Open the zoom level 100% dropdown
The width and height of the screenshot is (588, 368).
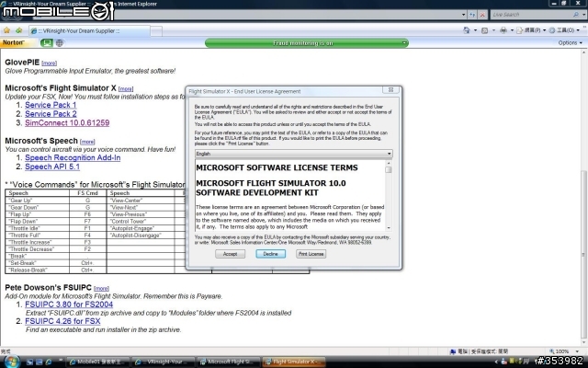click(x=577, y=351)
